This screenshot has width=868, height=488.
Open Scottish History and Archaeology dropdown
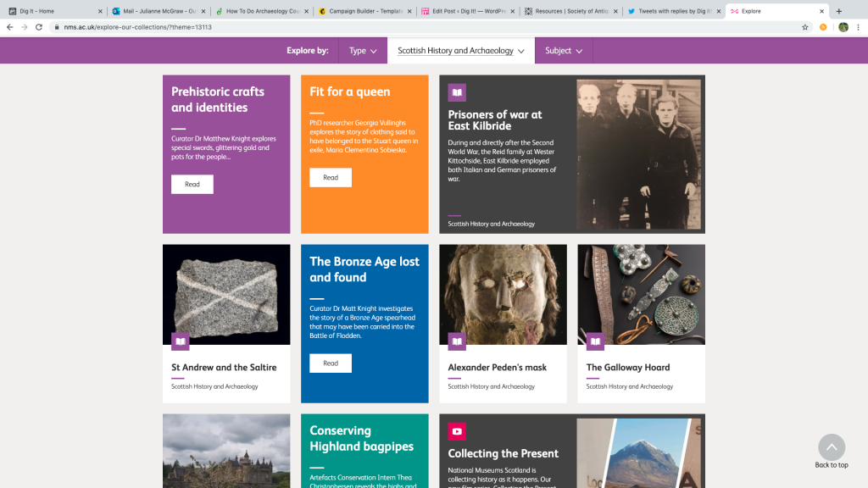tap(460, 50)
